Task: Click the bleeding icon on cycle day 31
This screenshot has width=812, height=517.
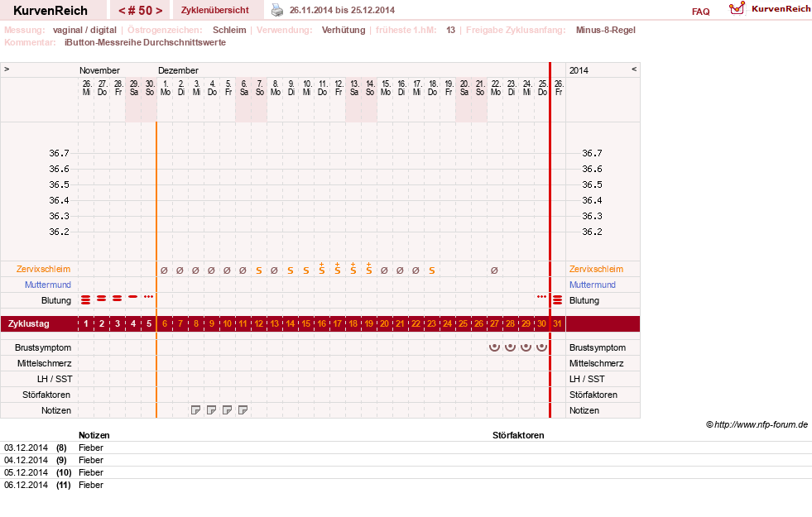Action: (557, 300)
